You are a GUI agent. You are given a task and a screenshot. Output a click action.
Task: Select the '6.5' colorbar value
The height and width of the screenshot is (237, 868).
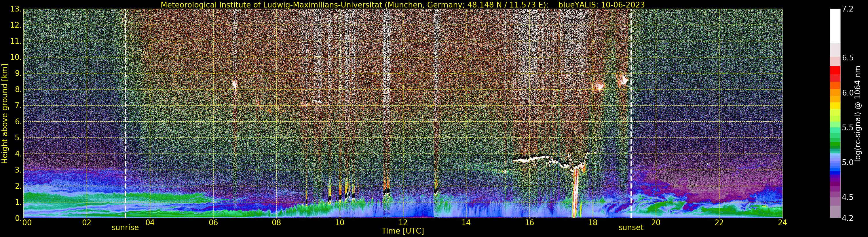click(848, 58)
